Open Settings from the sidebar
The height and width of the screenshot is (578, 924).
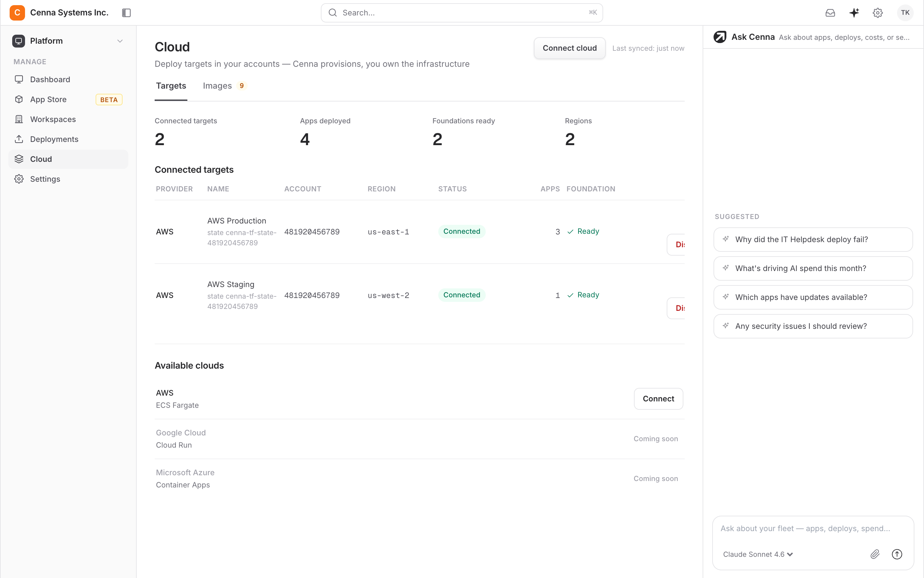[x=68, y=179]
